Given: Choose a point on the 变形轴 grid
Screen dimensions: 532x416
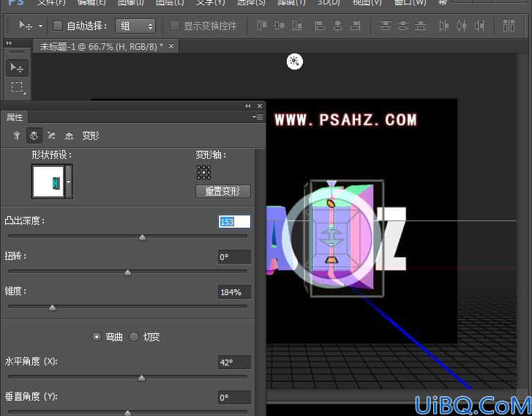Looking at the screenshot, I should click(203, 173).
